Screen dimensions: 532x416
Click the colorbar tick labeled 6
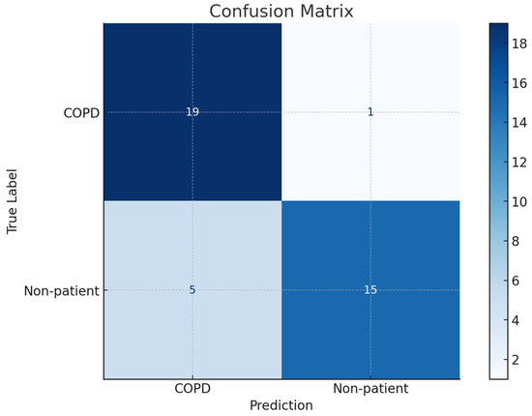516,281
